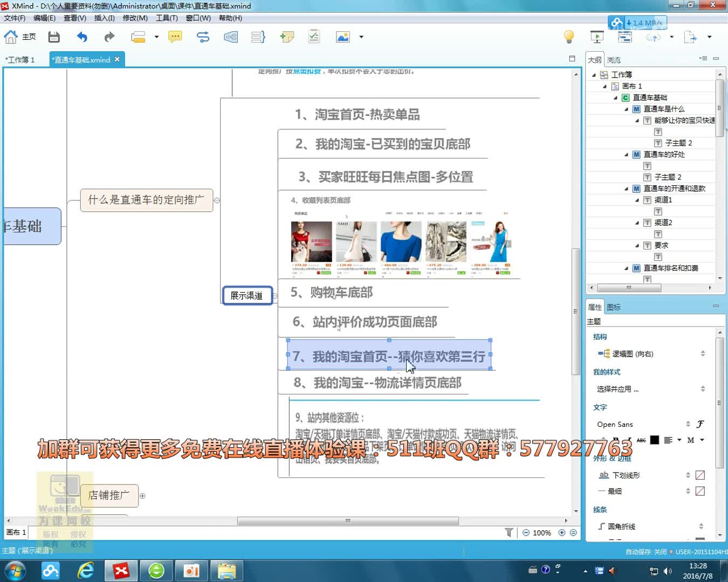Image resolution: width=728 pixels, height=582 pixels.
Task: Select topic 1、淘宝首页-热卖单品
Action: coord(357,114)
